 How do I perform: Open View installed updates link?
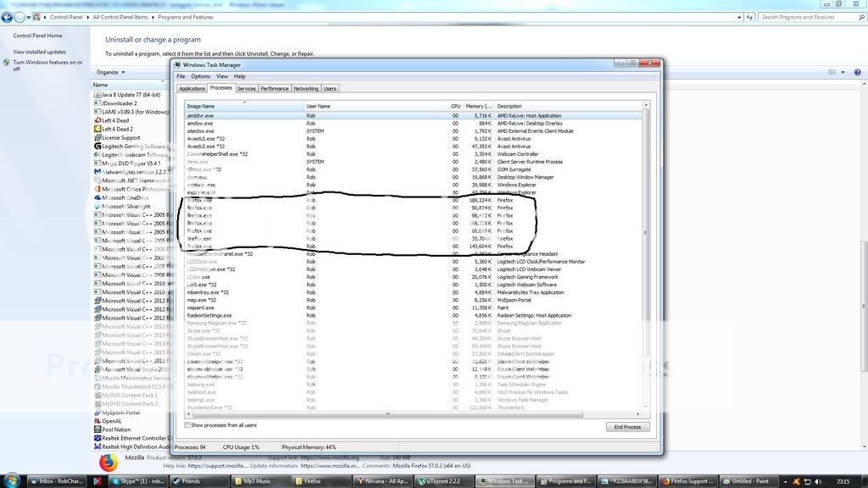pyautogui.click(x=39, y=52)
